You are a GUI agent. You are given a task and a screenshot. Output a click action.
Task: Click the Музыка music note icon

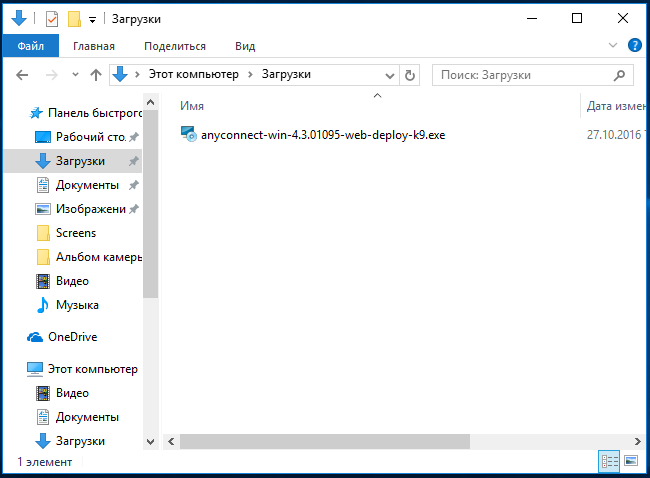(x=42, y=305)
